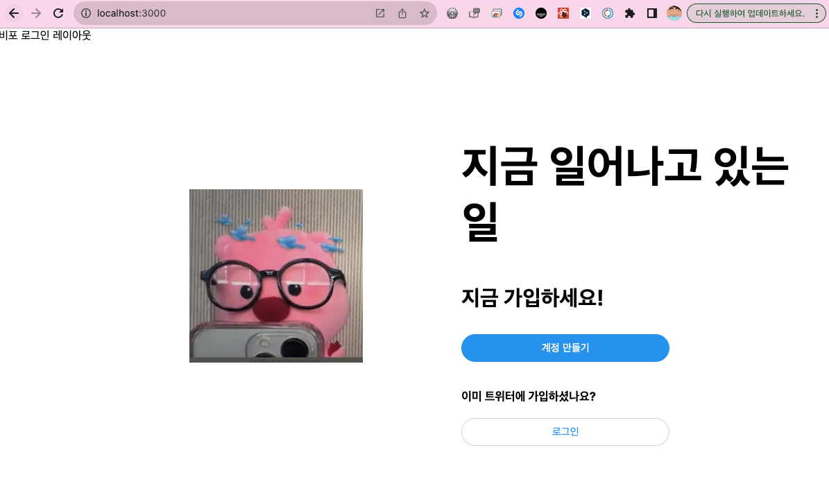Viewport: 829px width, 504px height.
Task: Open the Extensions puzzle piece menu
Action: 630,13
